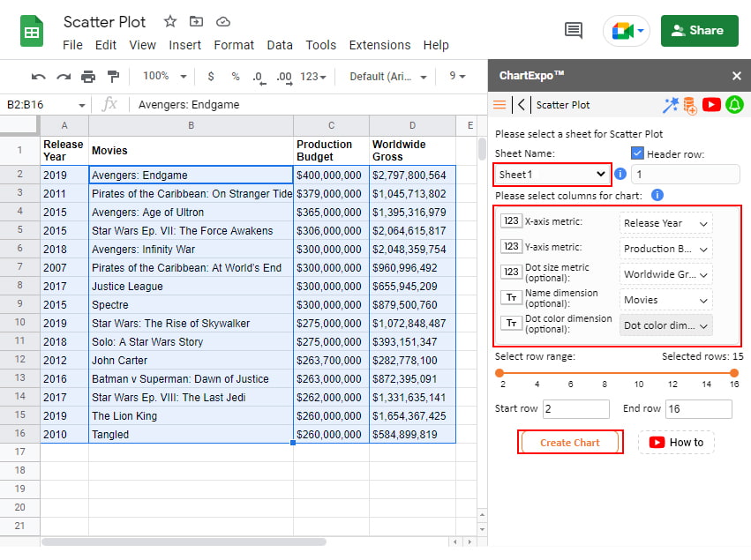Open the comment history icon
The image size is (751, 560).
tap(573, 30)
